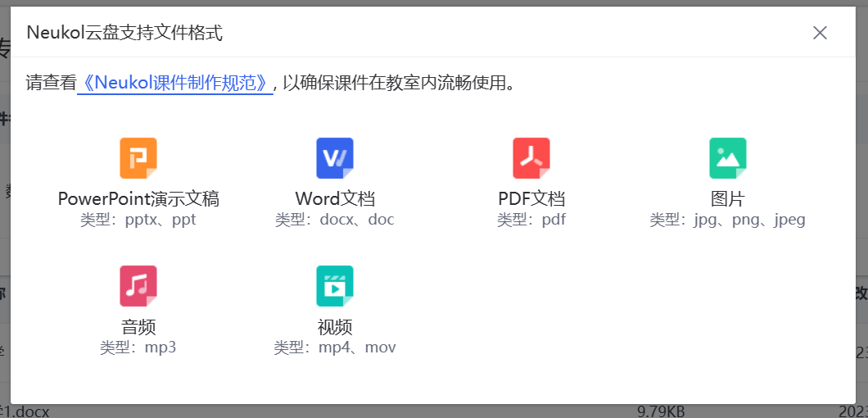Open the 《Neukol课件制作规范》 link
Screen dimensions: 868x418
[175, 83]
